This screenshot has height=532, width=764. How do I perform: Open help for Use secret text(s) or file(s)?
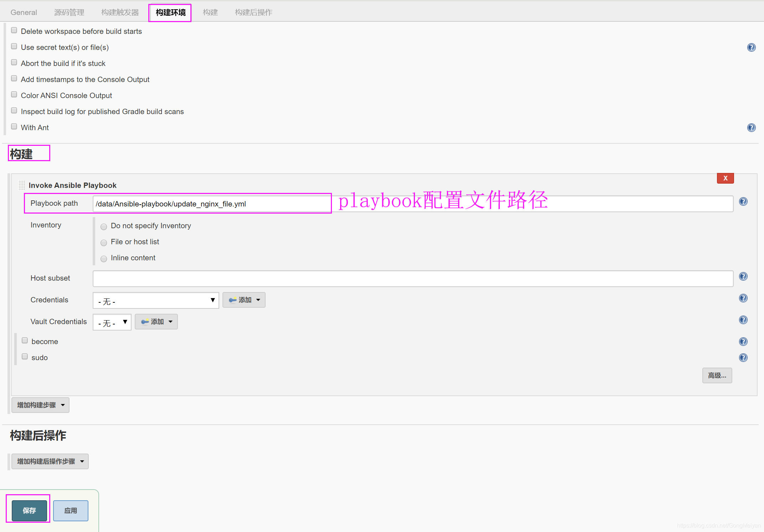click(751, 47)
